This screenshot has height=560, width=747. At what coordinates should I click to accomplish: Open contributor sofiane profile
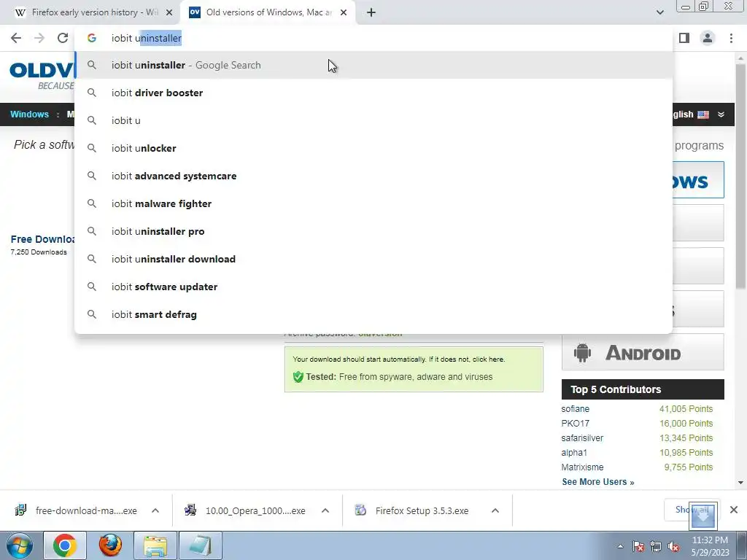pos(575,409)
